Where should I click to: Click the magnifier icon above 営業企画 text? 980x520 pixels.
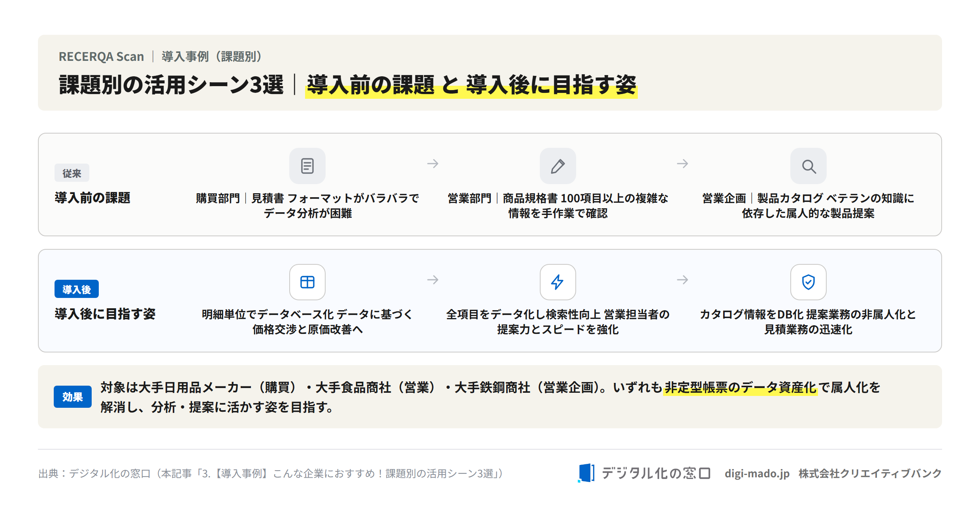(x=808, y=166)
